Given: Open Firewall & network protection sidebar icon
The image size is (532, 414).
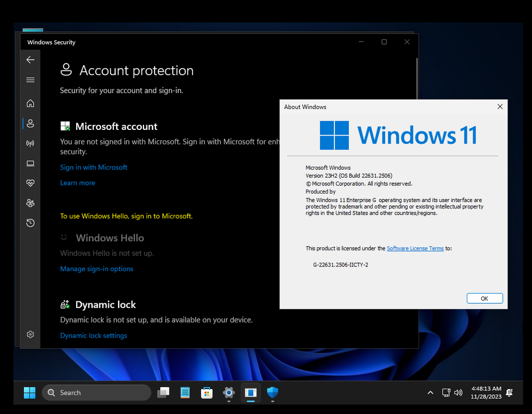Looking at the screenshot, I should pos(30,143).
